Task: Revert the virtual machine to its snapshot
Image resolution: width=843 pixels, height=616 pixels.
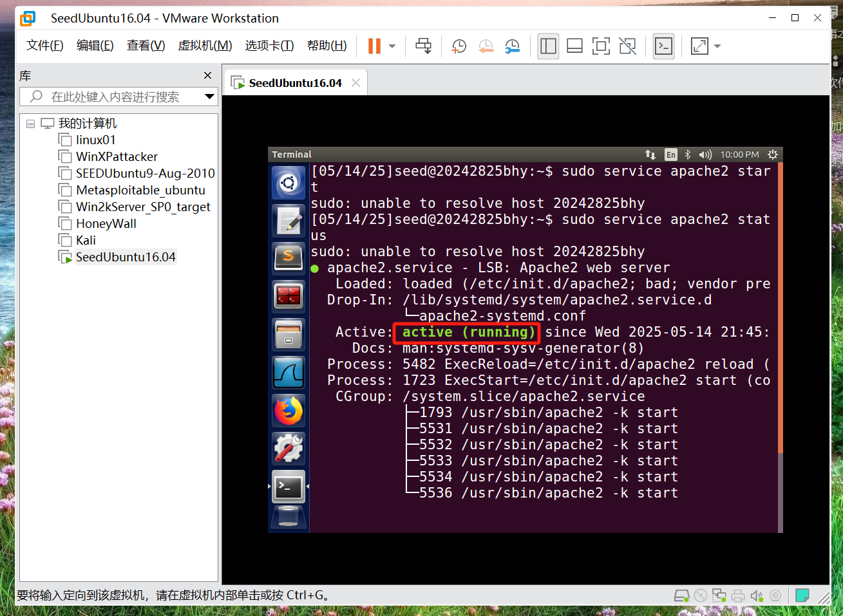Action: [x=486, y=46]
